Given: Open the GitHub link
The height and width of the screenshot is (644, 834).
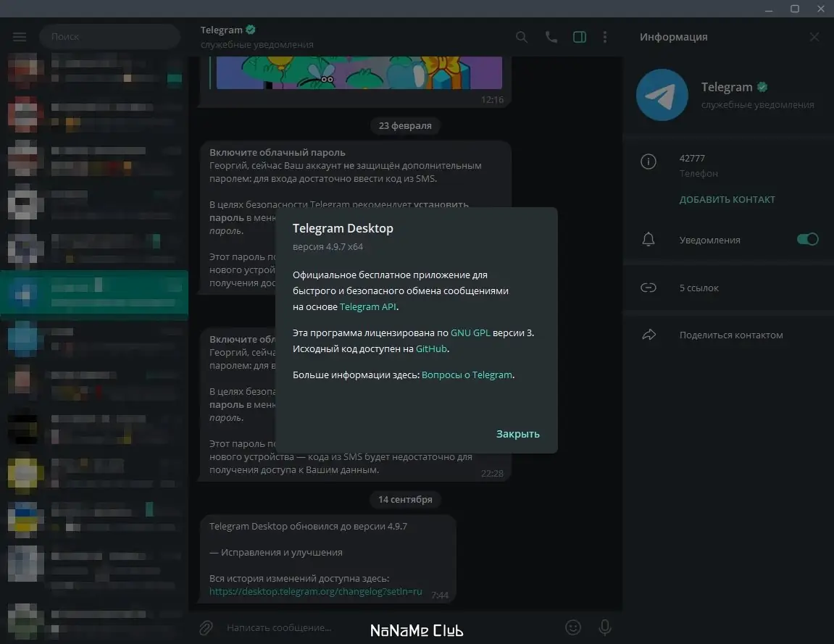Looking at the screenshot, I should coord(431,349).
